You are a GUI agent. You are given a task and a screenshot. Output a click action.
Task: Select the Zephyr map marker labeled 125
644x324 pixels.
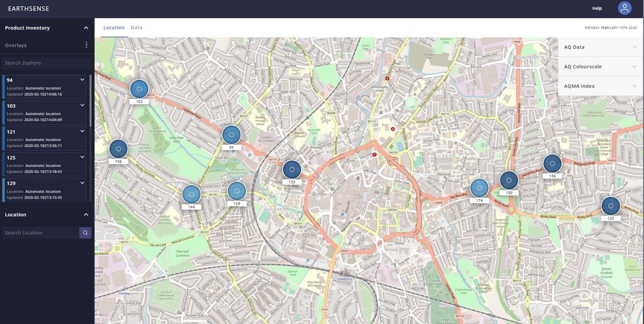coord(611,206)
